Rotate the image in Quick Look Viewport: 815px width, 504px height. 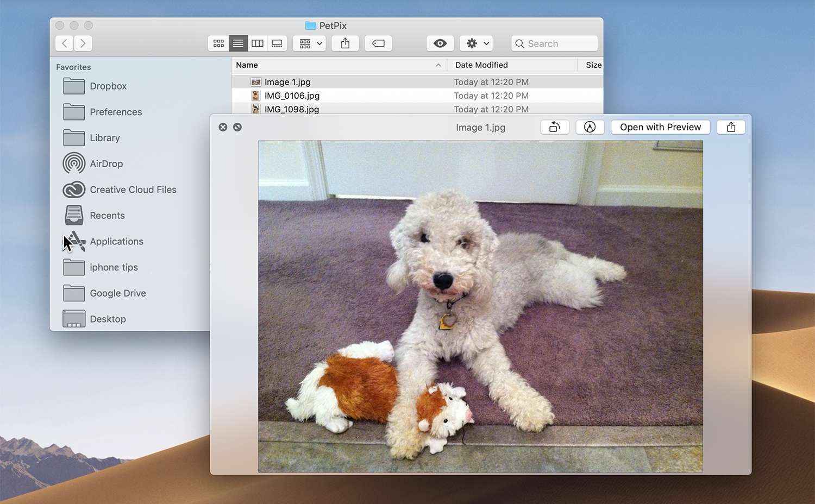click(x=555, y=127)
